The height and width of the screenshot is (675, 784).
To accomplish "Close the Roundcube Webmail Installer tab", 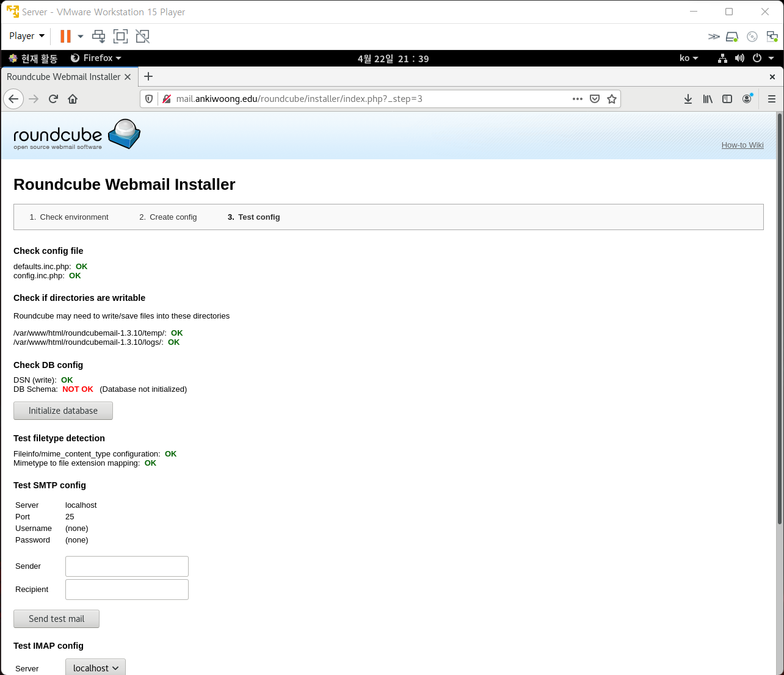I will pos(128,77).
